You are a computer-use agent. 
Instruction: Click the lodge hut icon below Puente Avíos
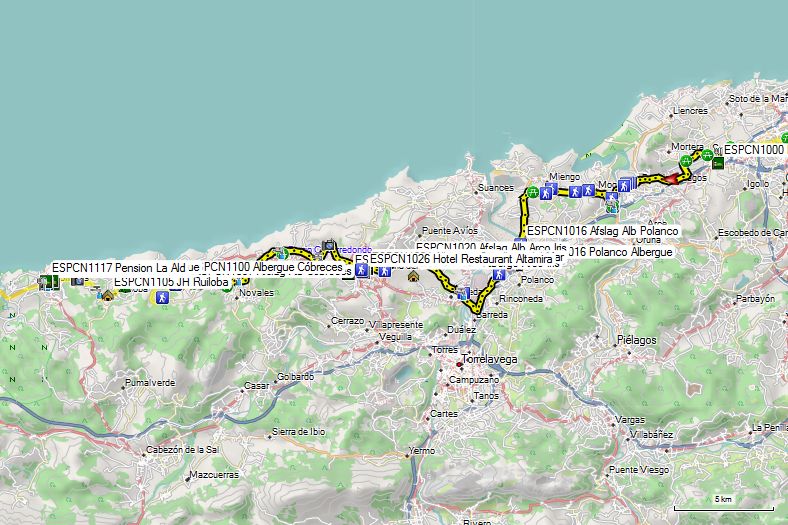pyautogui.click(x=413, y=276)
